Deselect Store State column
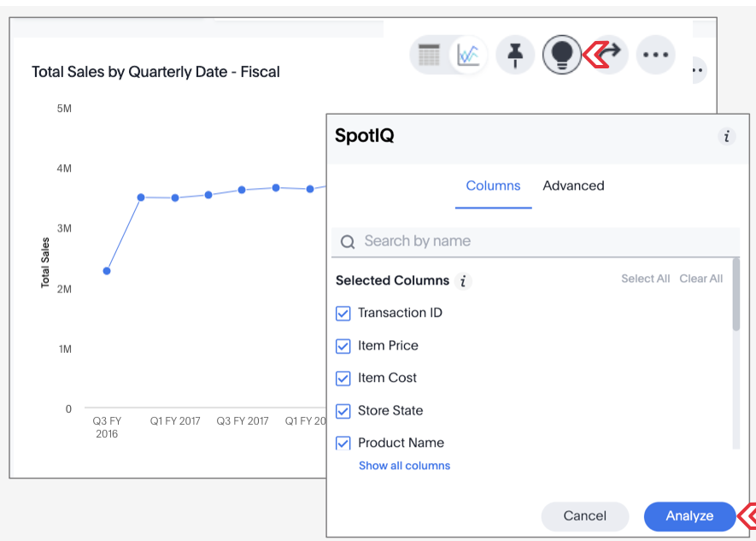This screenshot has height=541, width=756. pyautogui.click(x=343, y=411)
